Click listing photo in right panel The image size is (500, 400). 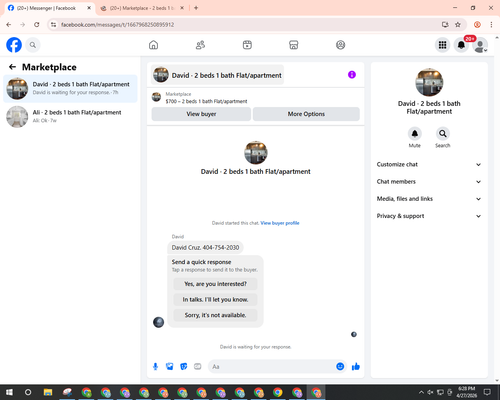pyautogui.click(x=429, y=82)
